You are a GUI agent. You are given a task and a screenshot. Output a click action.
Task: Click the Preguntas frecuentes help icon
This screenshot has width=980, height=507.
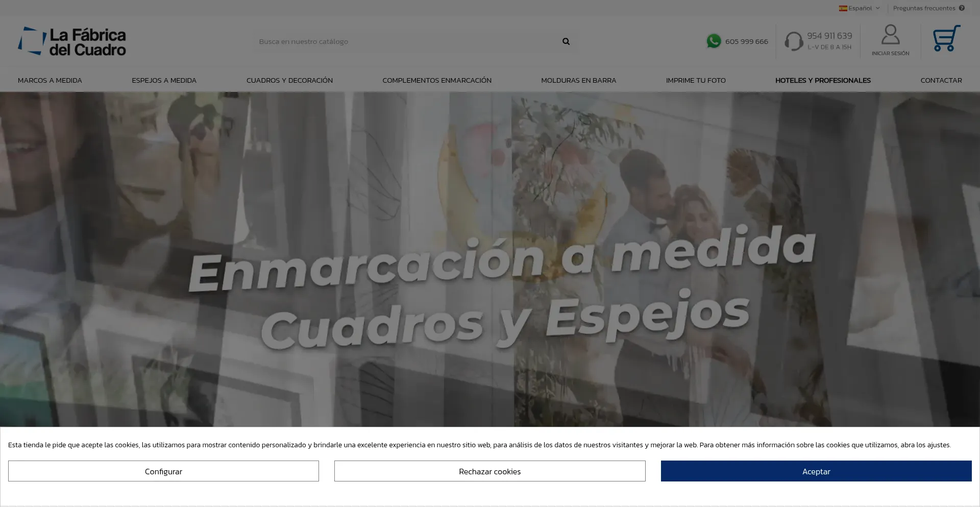961,8
